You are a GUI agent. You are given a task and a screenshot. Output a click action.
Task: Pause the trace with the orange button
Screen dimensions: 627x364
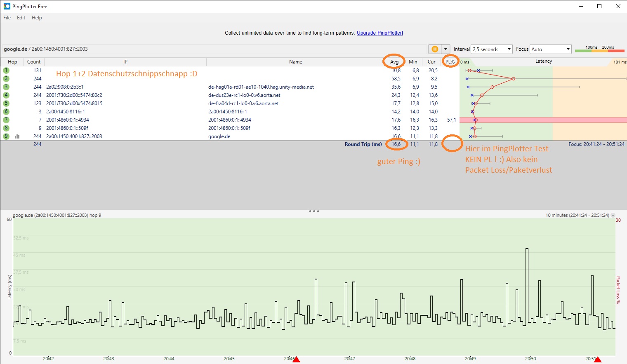(x=435, y=49)
